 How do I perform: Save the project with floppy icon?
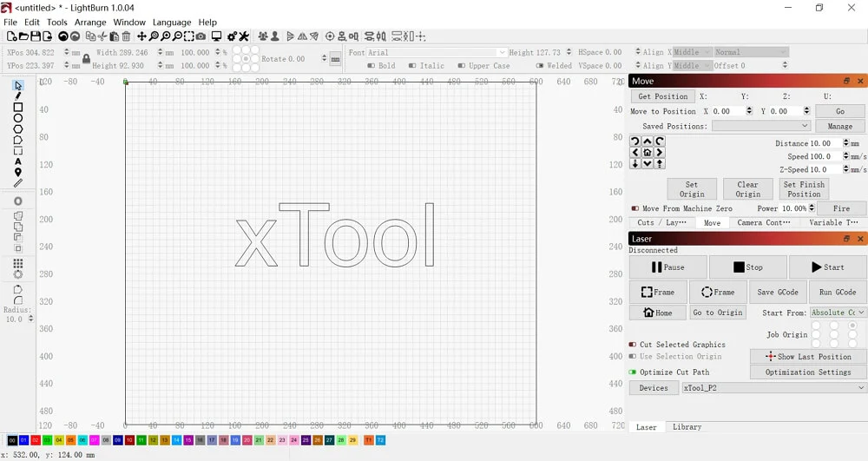tap(36, 36)
